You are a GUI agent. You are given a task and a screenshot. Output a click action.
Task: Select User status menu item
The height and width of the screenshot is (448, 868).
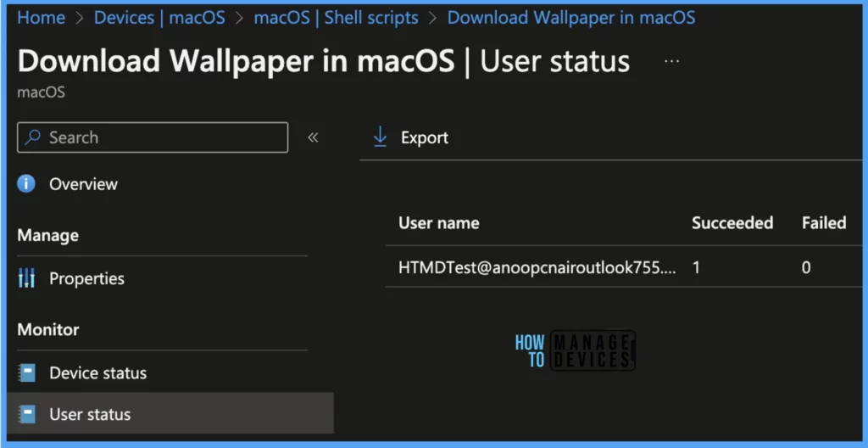[170, 413]
